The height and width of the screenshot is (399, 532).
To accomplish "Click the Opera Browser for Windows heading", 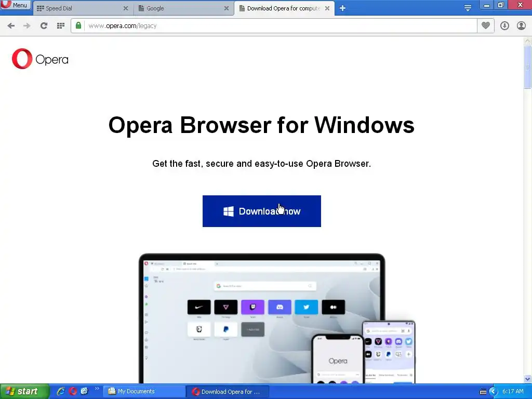I will tap(261, 125).
